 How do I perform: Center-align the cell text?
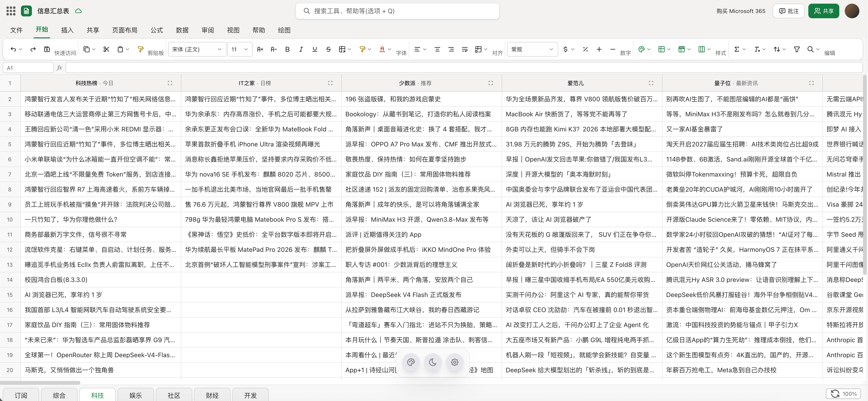coord(437,49)
